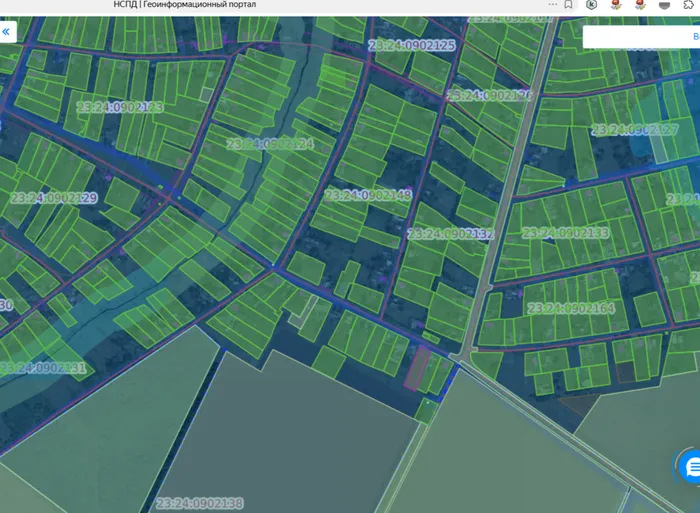The image size is (700, 513).
Task: Click the right red-badged extension icon
Action: [640, 5]
